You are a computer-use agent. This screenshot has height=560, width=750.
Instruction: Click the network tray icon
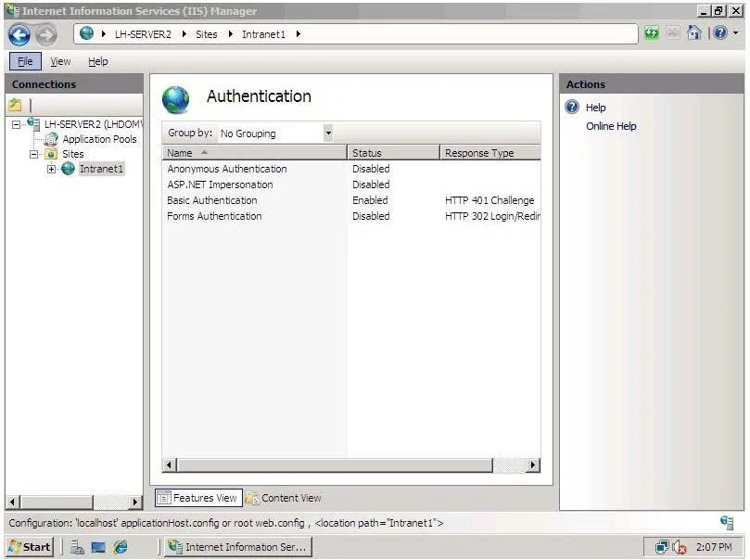click(x=663, y=547)
